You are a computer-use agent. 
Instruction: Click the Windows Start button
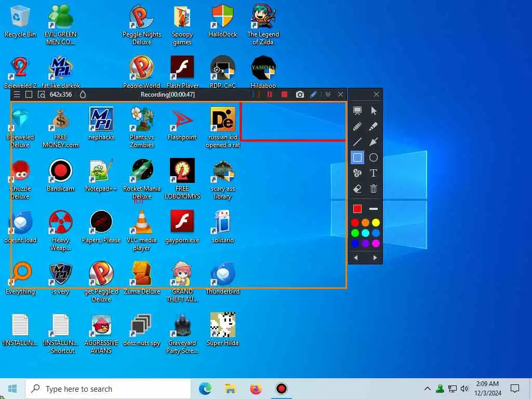[12, 389]
